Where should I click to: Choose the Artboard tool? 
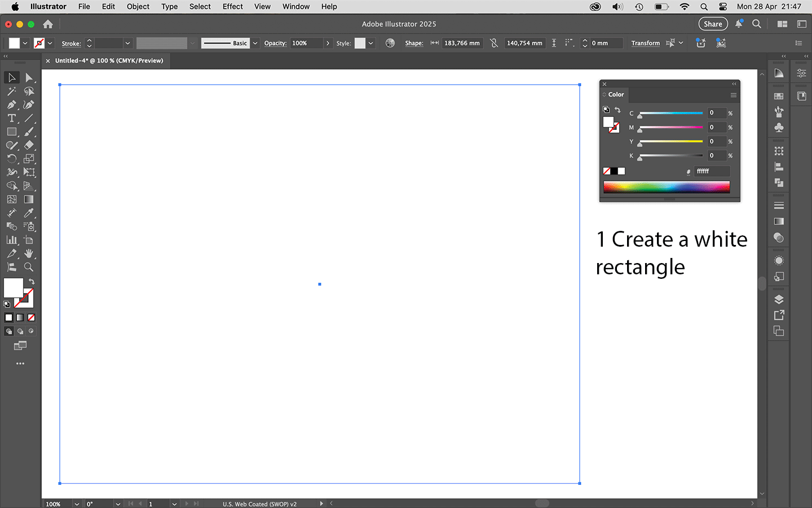[x=29, y=240]
